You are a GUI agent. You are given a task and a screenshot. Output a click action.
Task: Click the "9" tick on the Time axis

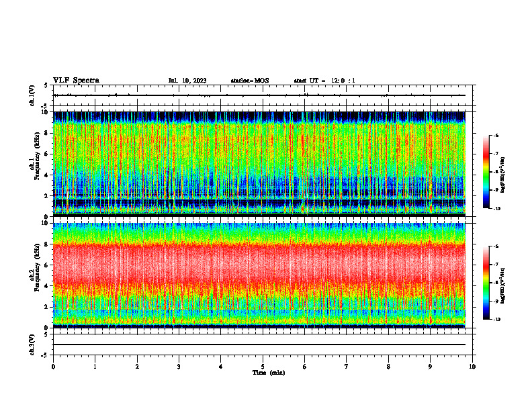pos(430,367)
